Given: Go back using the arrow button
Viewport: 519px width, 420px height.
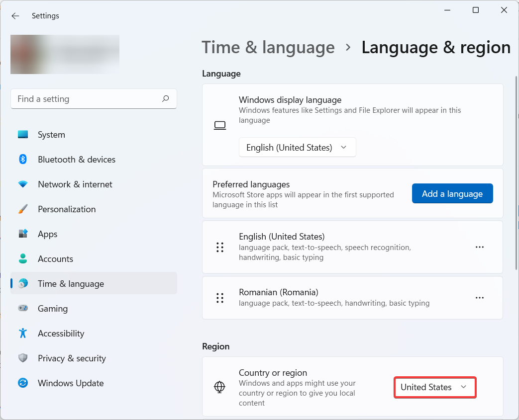Looking at the screenshot, I should pyautogui.click(x=15, y=16).
